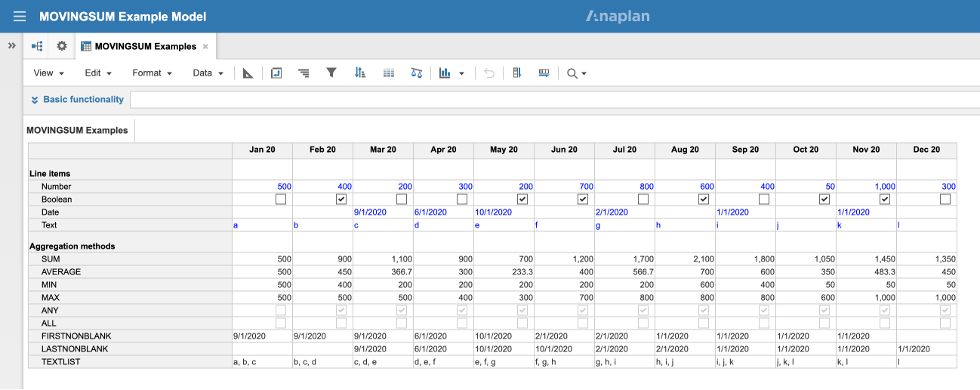This screenshot has width=980, height=390.
Task: Open the Data dropdown menu
Action: [208, 73]
